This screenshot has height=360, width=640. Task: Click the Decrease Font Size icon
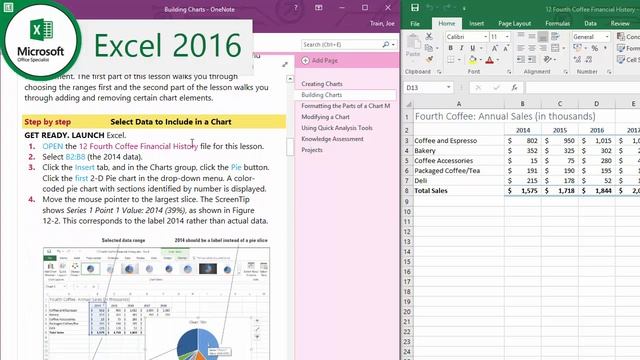(506, 48)
